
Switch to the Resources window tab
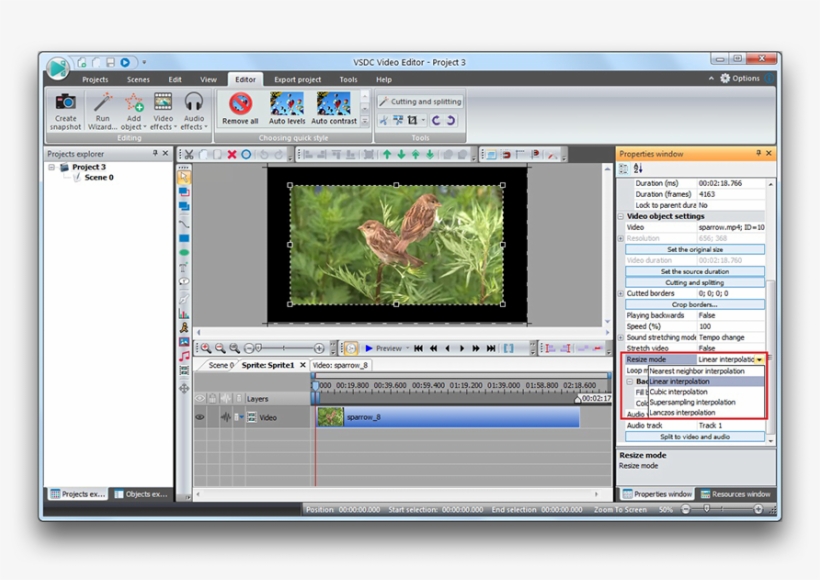735,494
